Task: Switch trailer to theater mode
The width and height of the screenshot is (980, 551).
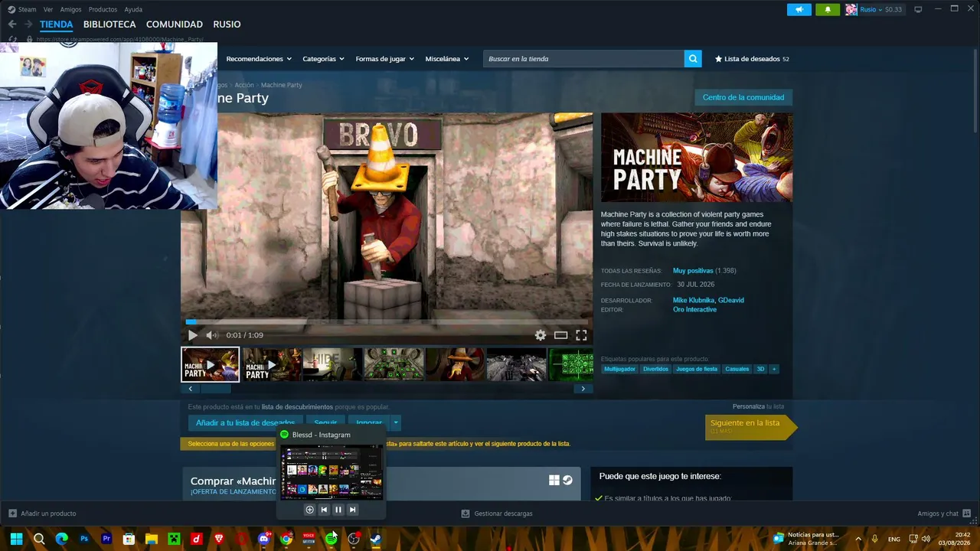Action: [x=561, y=335]
